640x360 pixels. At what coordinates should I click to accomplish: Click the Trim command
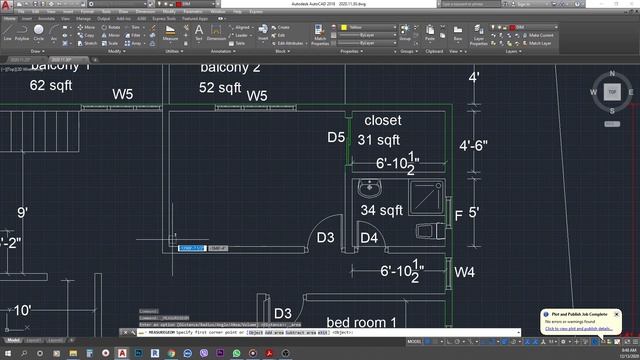tap(132, 27)
